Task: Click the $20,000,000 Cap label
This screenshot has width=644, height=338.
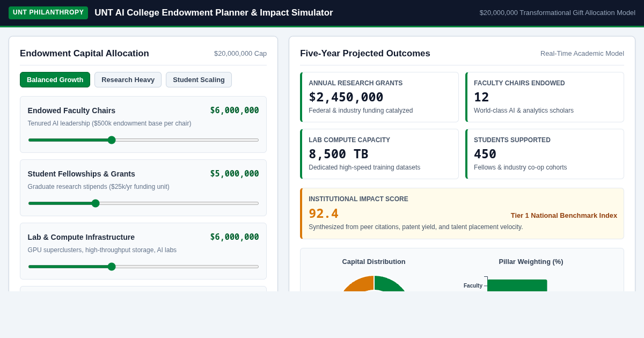Action: pyautogui.click(x=240, y=54)
